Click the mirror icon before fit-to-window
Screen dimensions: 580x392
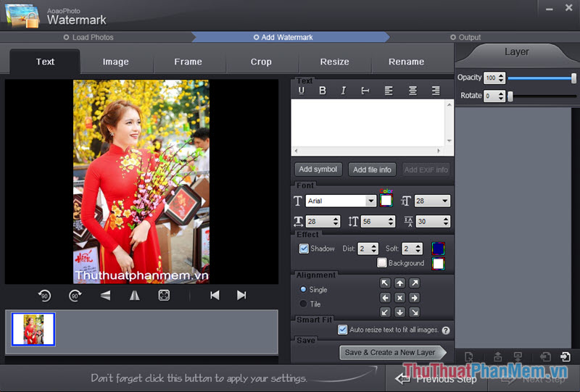point(135,295)
